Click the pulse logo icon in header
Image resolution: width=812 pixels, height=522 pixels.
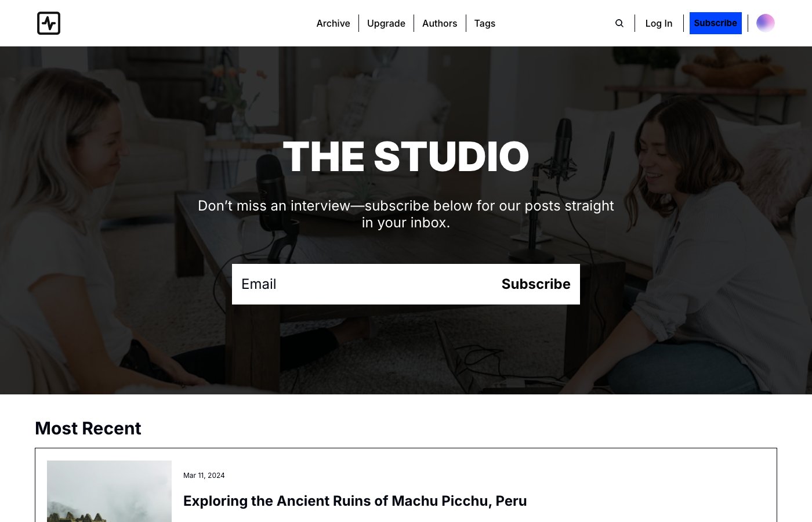point(49,23)
